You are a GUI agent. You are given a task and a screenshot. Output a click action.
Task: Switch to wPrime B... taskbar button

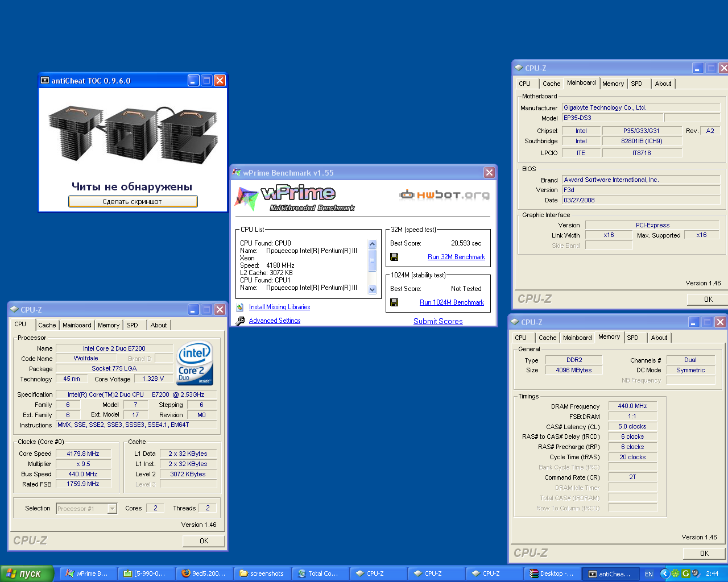89,573
